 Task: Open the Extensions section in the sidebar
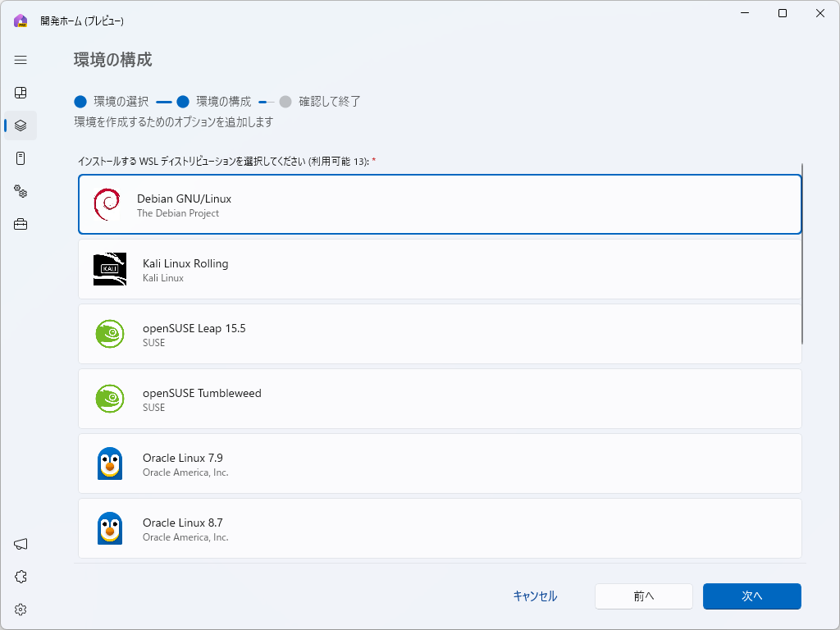20,191
